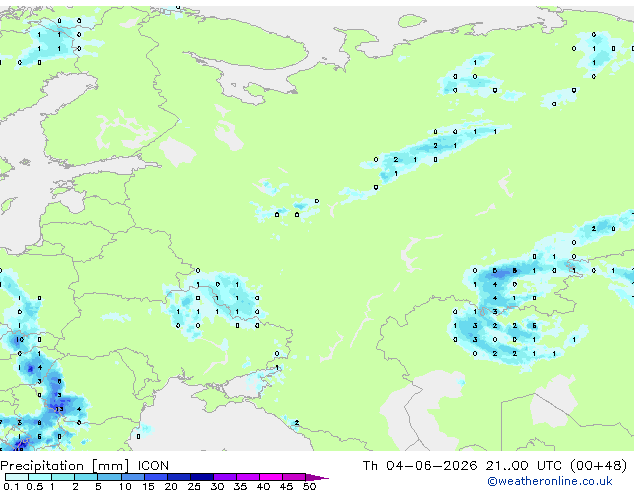Click the '25' legend scale label
The height and width of the screenshot is (490, 634).
click(x=194, y=486)
